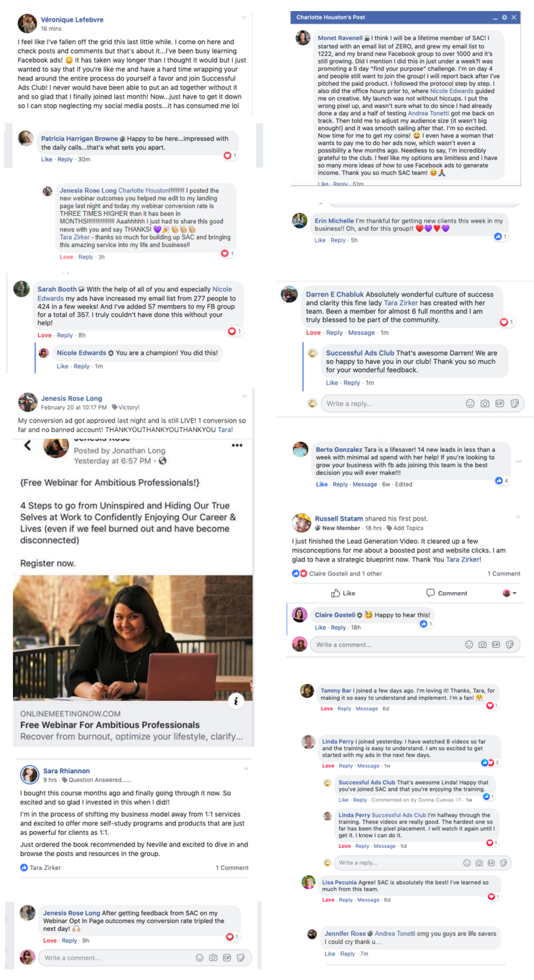Open the profile switcher dropdown beside Comment
The width and height of the screenshot is (534, 980).
coord(510,593)
